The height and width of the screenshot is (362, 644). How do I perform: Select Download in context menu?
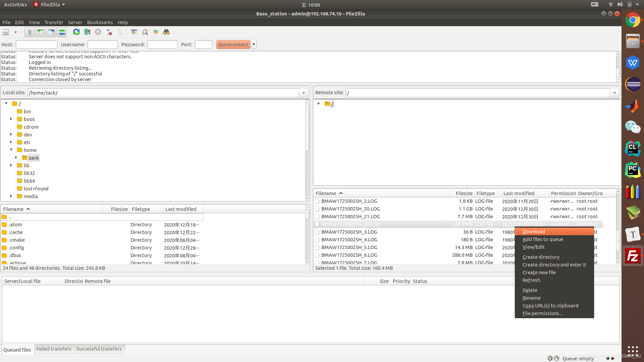pos(534,232)
